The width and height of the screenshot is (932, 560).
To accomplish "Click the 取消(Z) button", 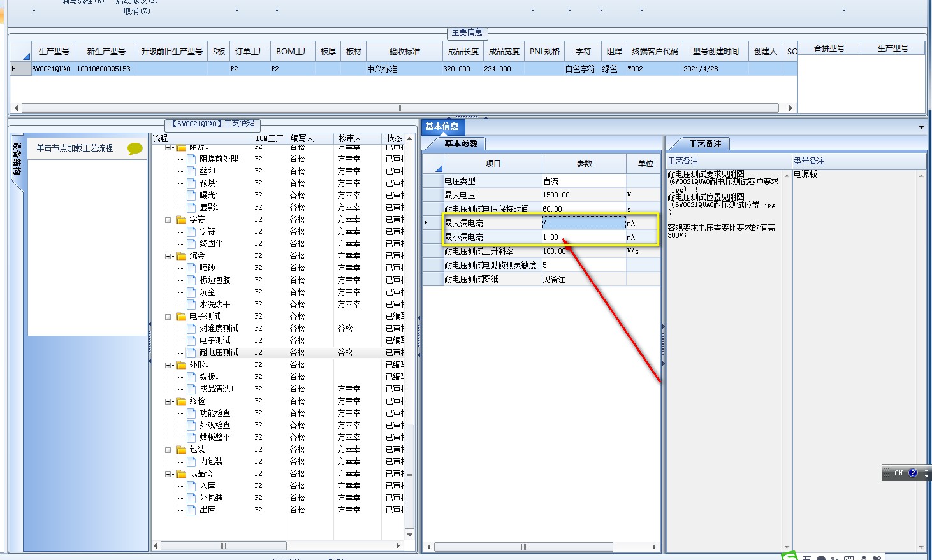I will (137, 11).
